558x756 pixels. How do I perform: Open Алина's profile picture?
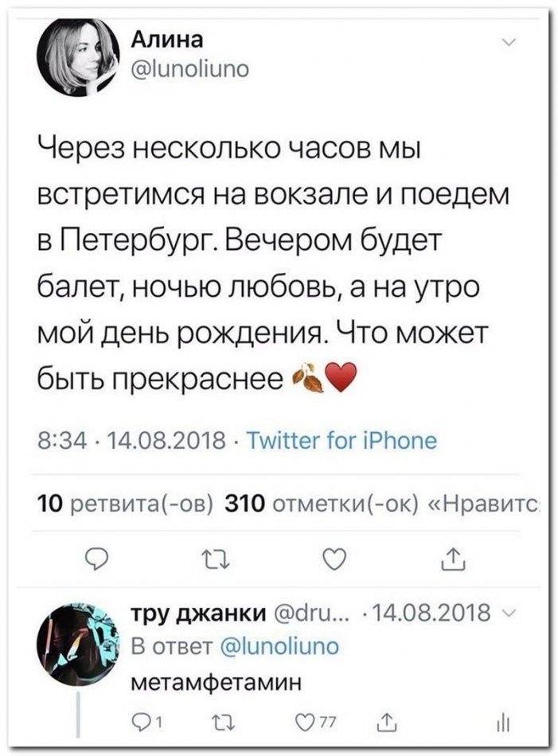pos(76,55)
